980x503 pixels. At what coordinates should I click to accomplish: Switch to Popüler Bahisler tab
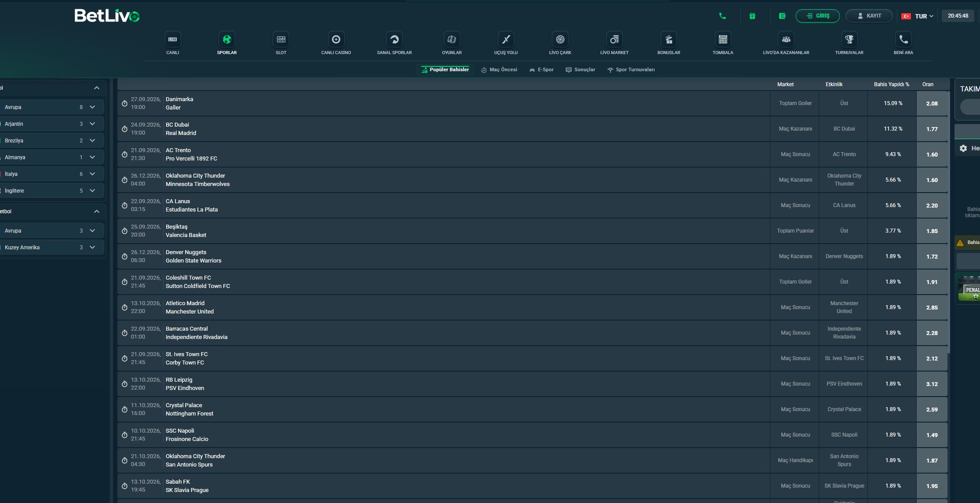point(445,69)
